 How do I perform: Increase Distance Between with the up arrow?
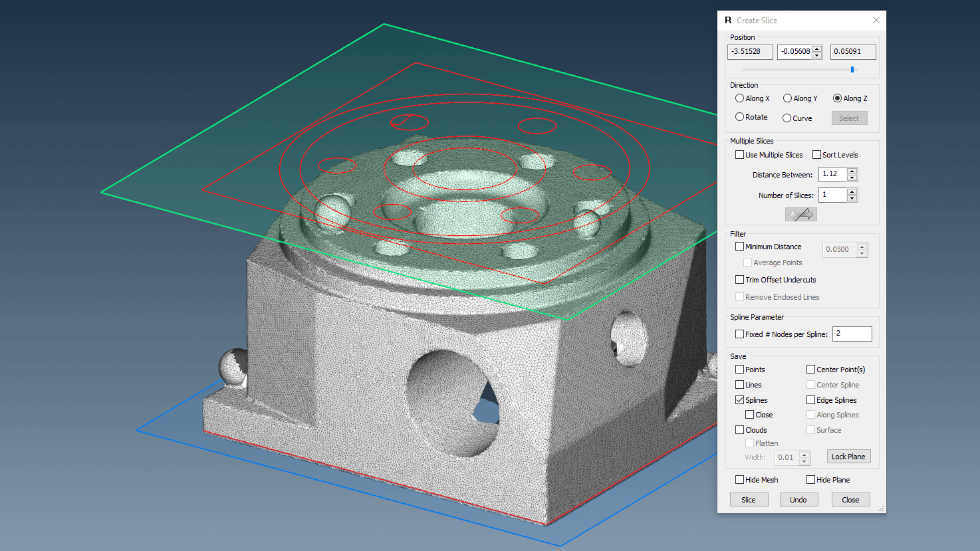(852, 171)
